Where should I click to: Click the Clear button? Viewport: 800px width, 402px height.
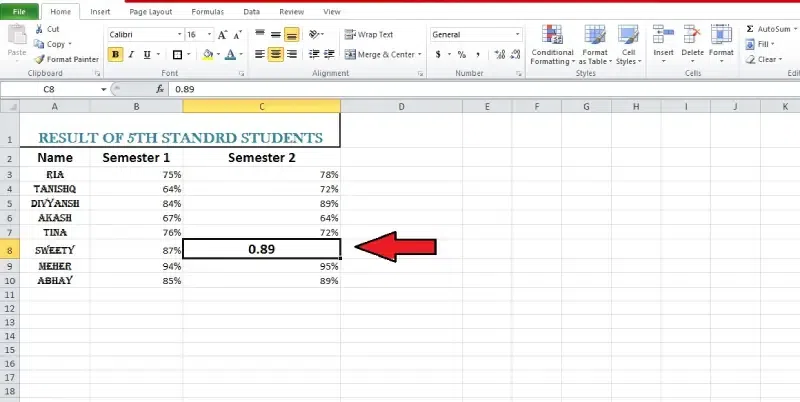763,59
